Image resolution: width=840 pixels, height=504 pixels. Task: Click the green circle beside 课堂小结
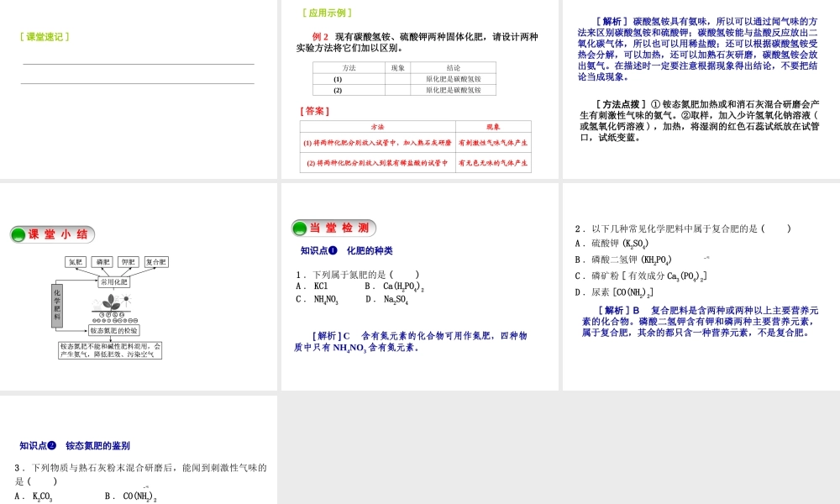pos(18,234)
